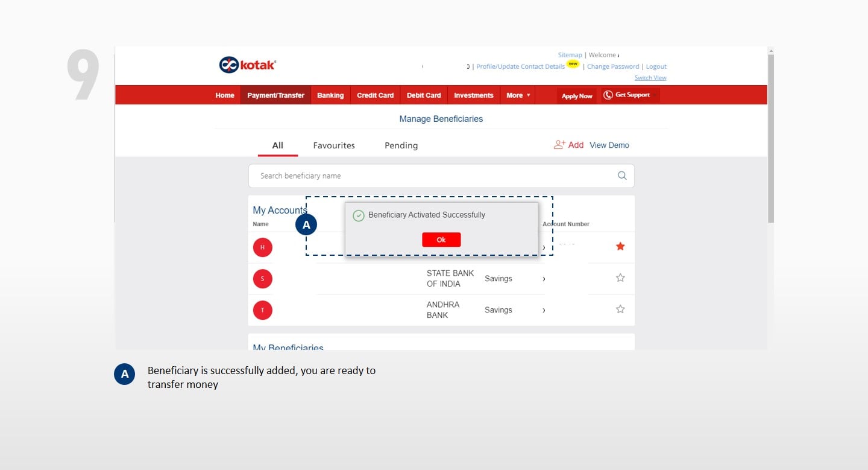Click the search magnifier icon

(x=622, y=176)
